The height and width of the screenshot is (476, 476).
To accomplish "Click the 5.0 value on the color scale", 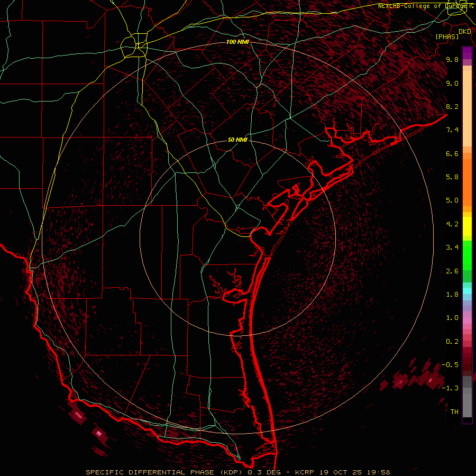I will click(x=452, y=200).
